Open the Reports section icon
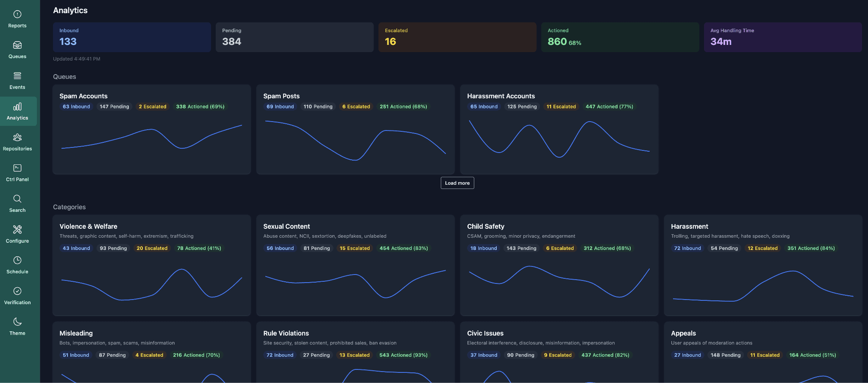The height and width of the screenshot is (383, 868). tap(17, 14)
